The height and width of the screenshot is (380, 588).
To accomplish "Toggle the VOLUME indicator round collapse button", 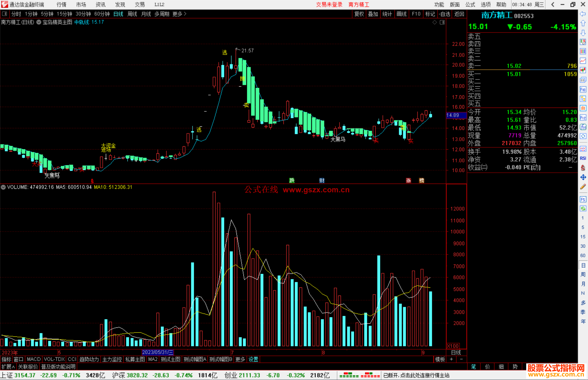I will point(3,187).
